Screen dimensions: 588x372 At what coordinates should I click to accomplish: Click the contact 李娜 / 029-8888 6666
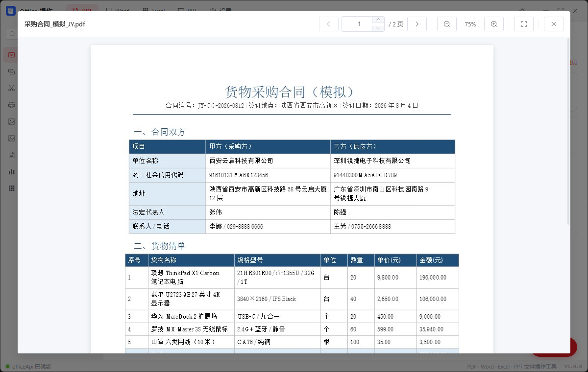click(236, 227)
